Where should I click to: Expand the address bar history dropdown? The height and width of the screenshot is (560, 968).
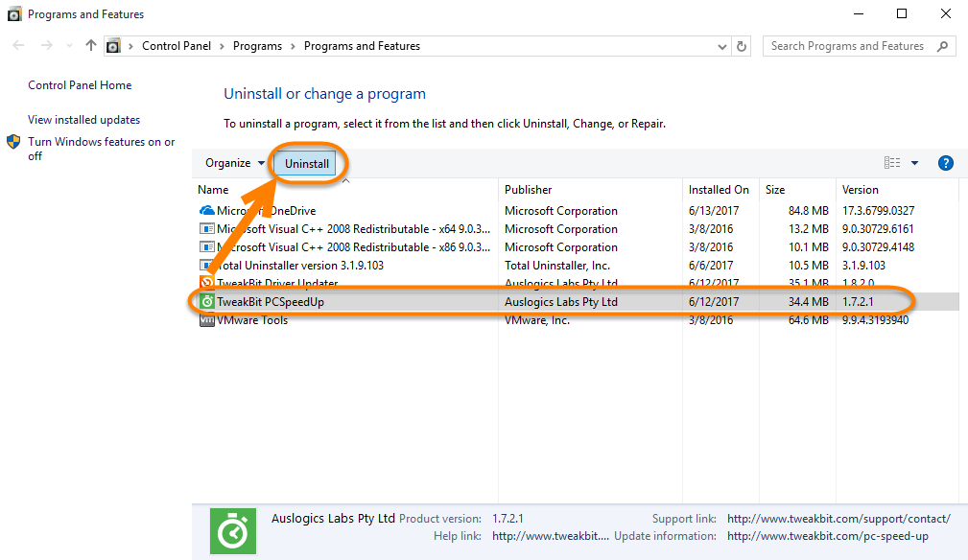coord(721,47)
